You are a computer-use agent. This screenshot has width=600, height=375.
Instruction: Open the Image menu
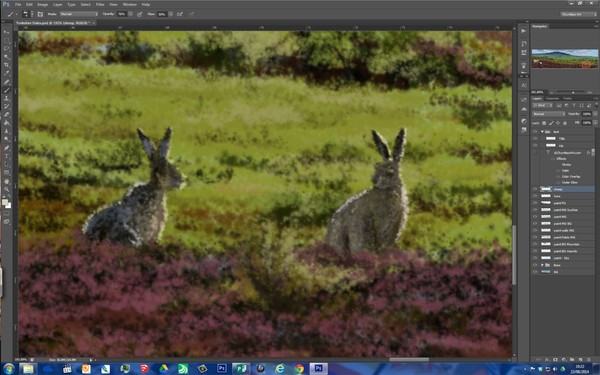[42, 5]
